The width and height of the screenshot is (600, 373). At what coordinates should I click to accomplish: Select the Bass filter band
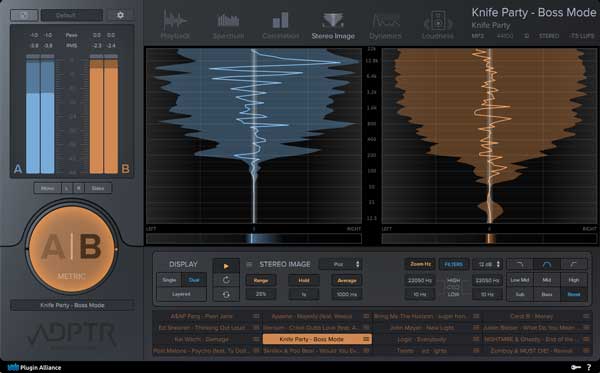click(x=547, y=294)
